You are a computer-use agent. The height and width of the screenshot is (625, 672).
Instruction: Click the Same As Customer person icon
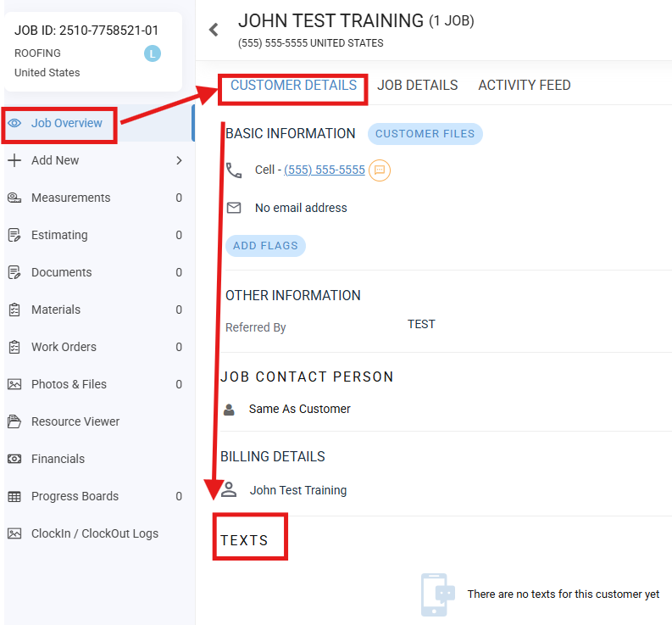coord(230,410)
